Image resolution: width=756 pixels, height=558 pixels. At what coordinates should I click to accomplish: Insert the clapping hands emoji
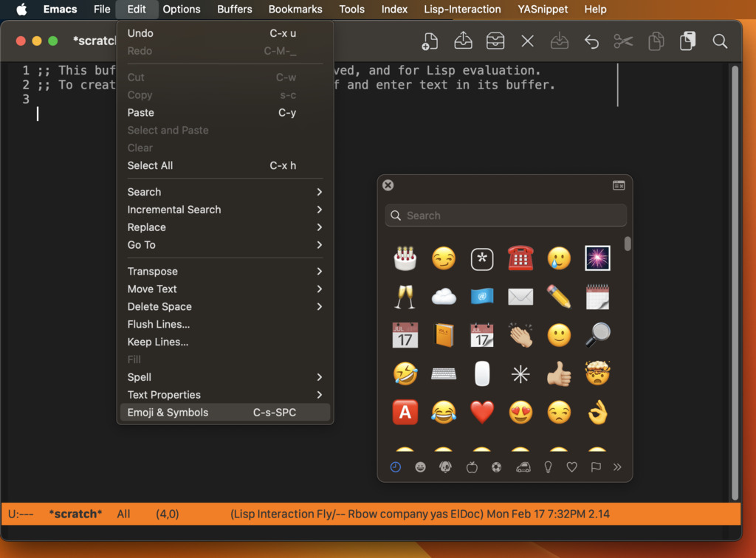click(x=520, y=335)
